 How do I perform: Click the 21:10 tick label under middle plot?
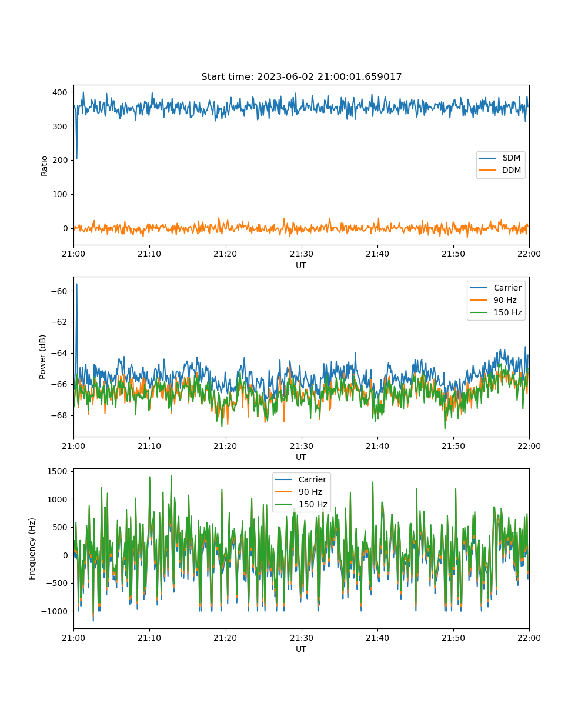[x=149, y=445]
